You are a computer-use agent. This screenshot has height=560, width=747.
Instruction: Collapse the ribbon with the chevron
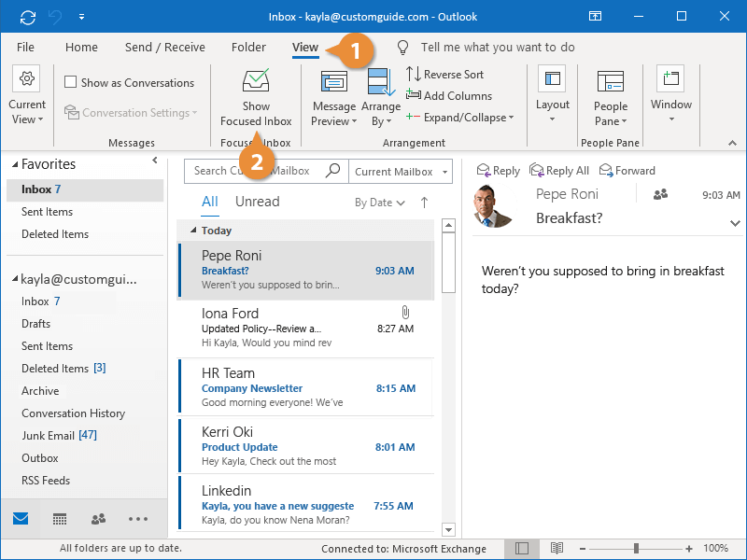pos(732,143)
